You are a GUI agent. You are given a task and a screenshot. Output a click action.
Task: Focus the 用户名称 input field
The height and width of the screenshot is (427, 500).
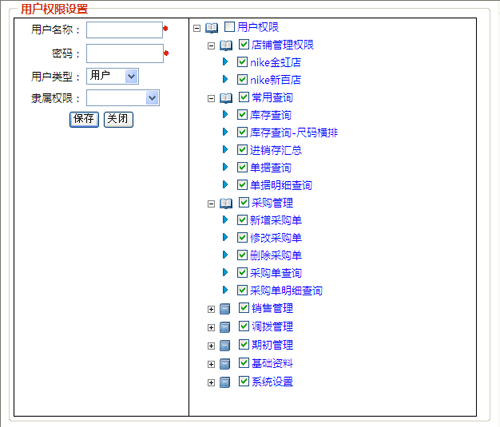coord(124,30)
